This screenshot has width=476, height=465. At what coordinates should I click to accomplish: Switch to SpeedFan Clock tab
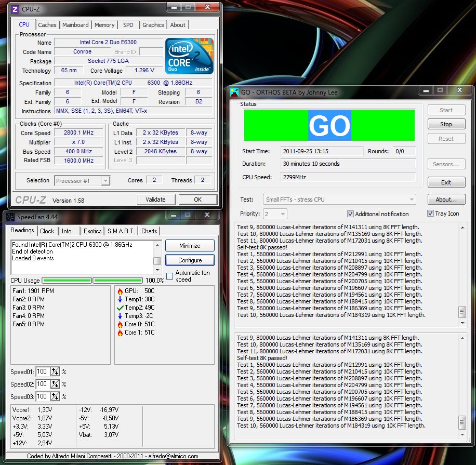click(x=47, y=231)
